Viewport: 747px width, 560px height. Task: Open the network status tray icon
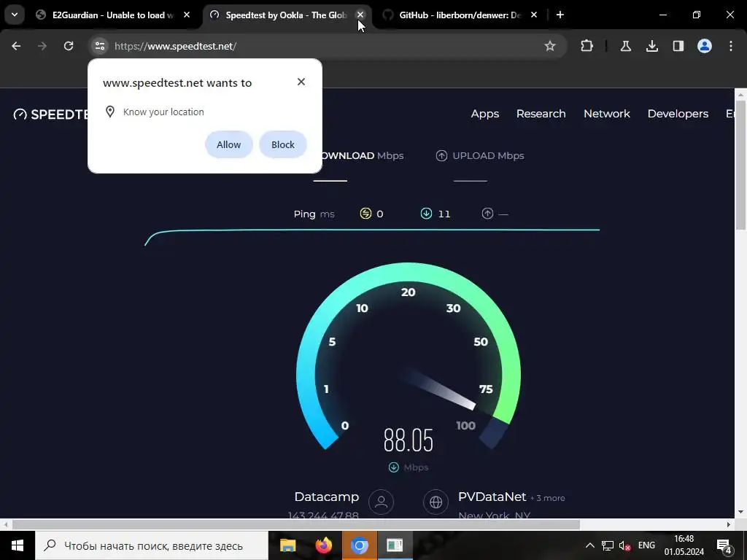coord(608,545)
